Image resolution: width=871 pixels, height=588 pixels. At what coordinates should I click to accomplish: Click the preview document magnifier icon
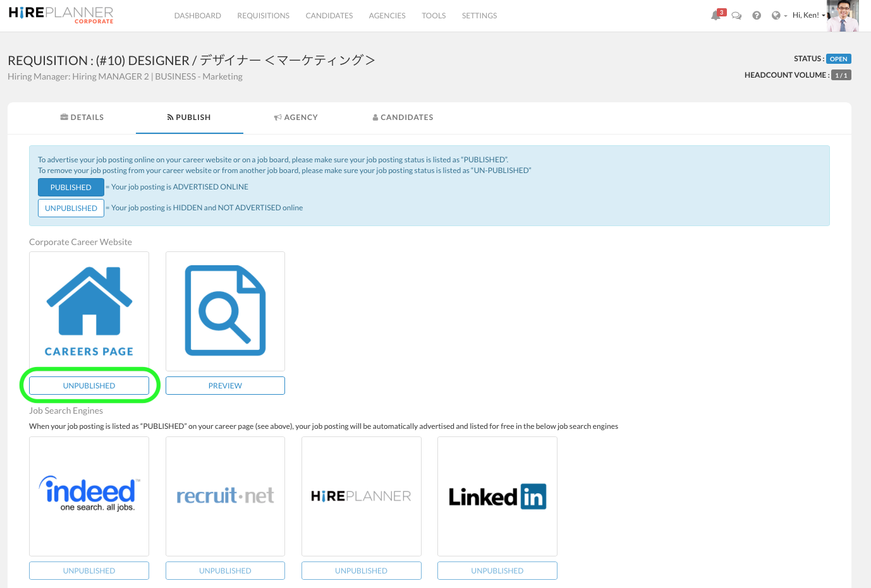click(x=225, y=311)
